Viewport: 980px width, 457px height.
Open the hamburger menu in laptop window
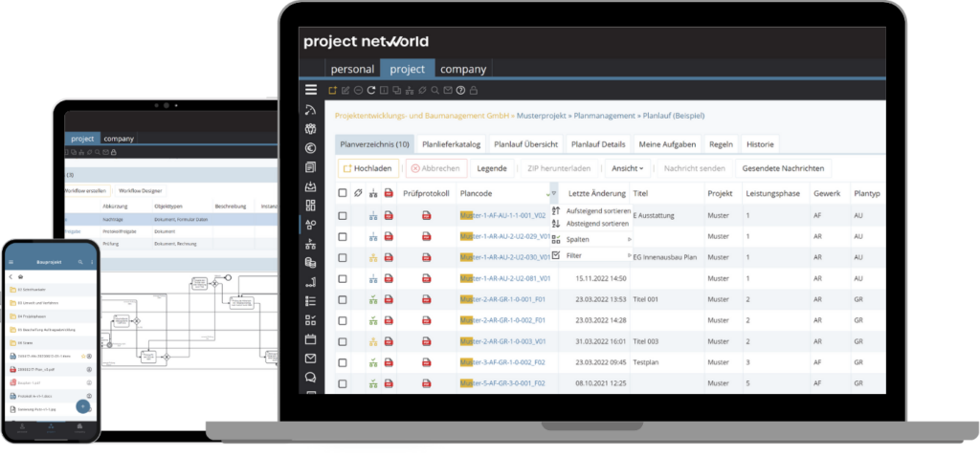(311, 90)
